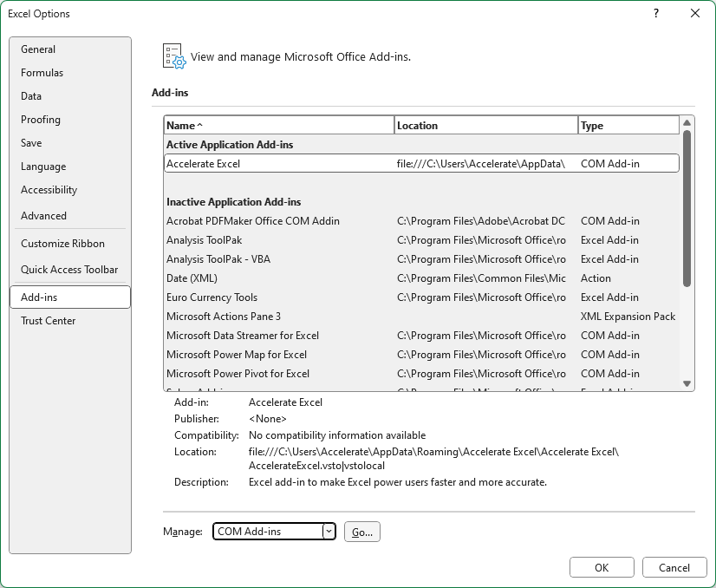Image resolution: width=716 pixels, height=588 pixels.
Task: Click the Active Application Add-ins group header
Action: click(x=230, y=145)
